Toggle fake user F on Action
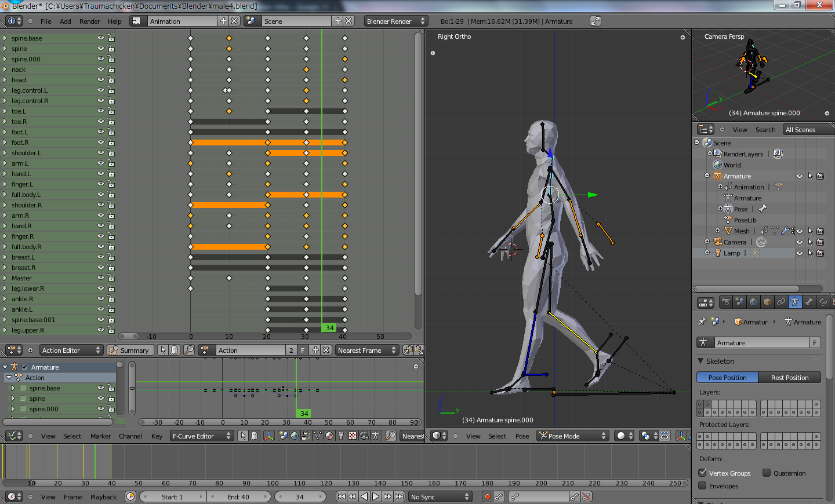The image size is (835, 504). (303, 350)
